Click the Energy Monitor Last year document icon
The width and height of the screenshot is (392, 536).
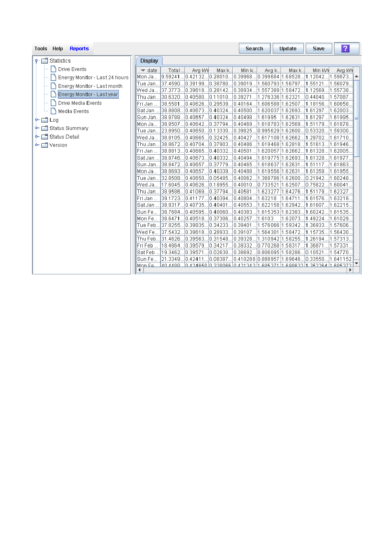click(x=53, y=94)
